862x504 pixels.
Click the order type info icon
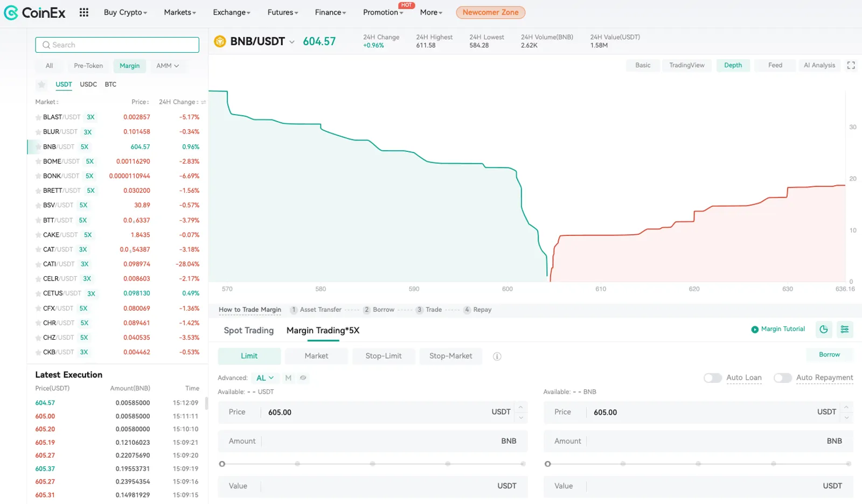point(497,356)
